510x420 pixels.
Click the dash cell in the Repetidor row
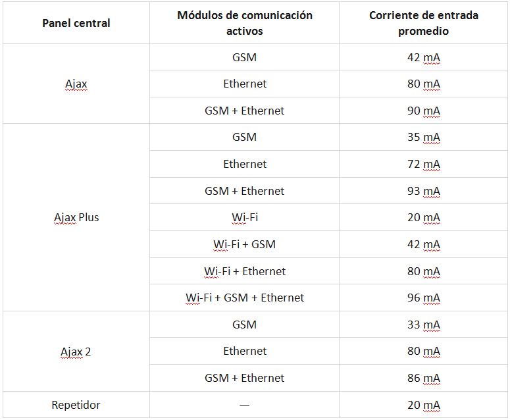(x=244, y=405)
